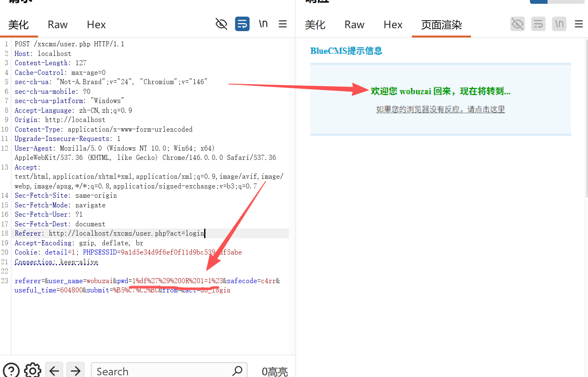Click the Sec-Fetch-Dest: document header
The height and width of the screenshot is (377, 588).
coord(60,224)
